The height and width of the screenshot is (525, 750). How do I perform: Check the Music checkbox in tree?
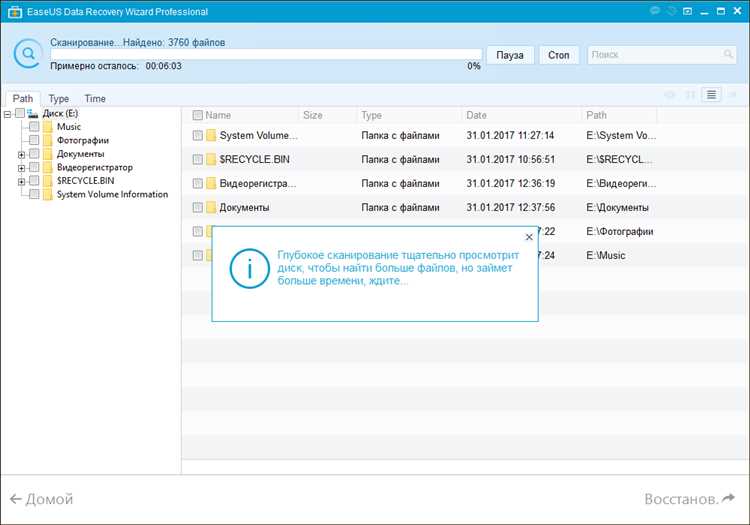[34, 127]
